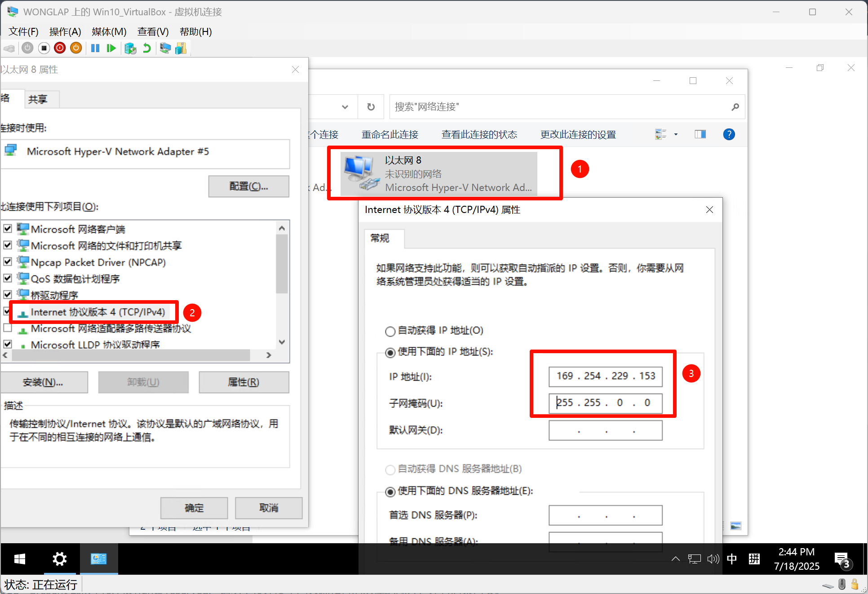Expand hidden icons chevron in taskbar

coord(675,559)
